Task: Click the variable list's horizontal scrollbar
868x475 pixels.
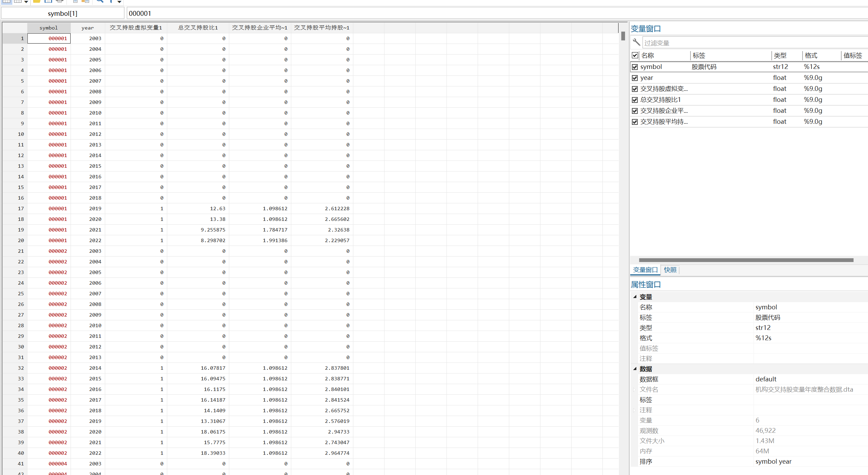Action: (746, 260)
